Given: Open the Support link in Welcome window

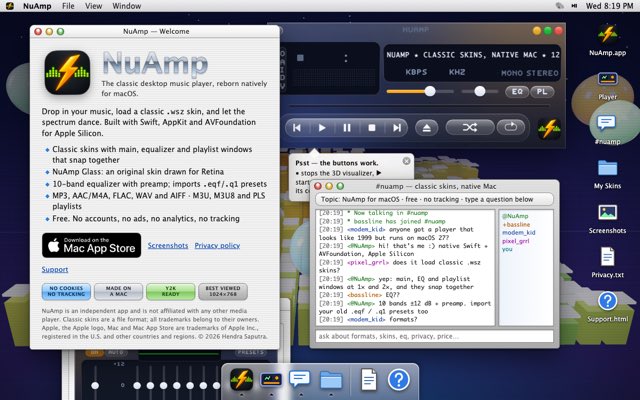Looking at the screenshot, I should pos(55,269).
